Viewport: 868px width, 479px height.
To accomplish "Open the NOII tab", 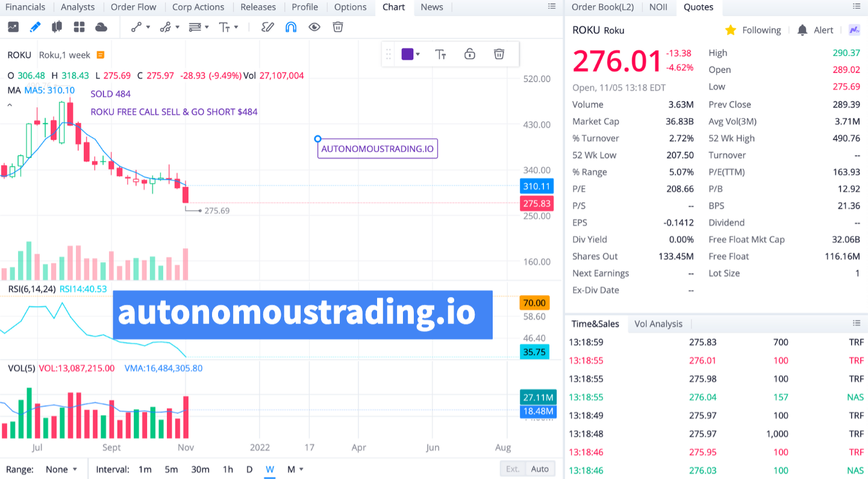I will [658, 7].
